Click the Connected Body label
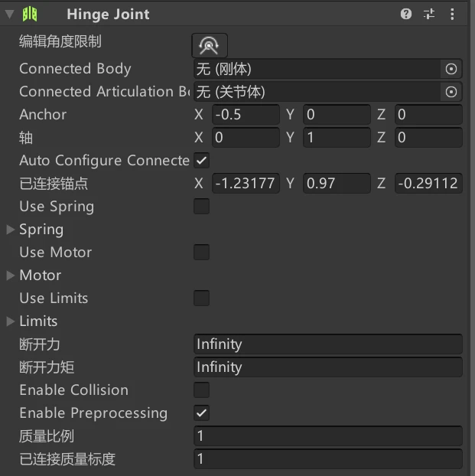Screen dimensions: 475x476 tap(75, 69)
